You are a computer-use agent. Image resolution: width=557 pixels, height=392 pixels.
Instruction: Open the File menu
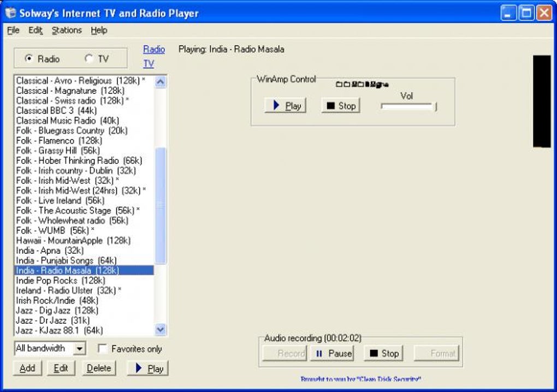tap(13, 31)
